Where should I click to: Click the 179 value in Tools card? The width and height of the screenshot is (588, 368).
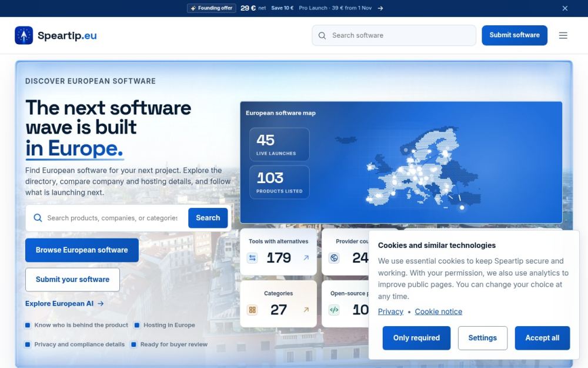point(279,258)
